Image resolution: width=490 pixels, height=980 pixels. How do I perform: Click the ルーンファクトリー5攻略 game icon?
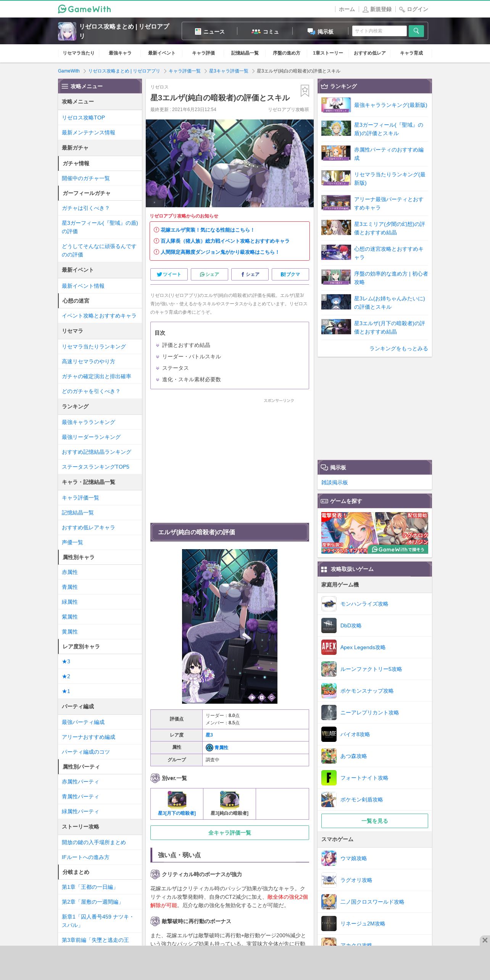click(x=329, y=669)
